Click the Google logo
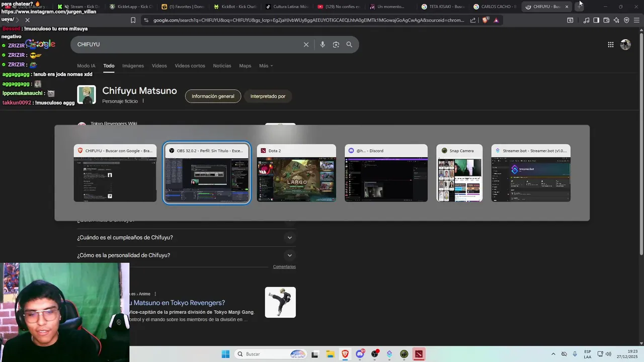Screen dimensions: 644x362 (x=40, y=44)
